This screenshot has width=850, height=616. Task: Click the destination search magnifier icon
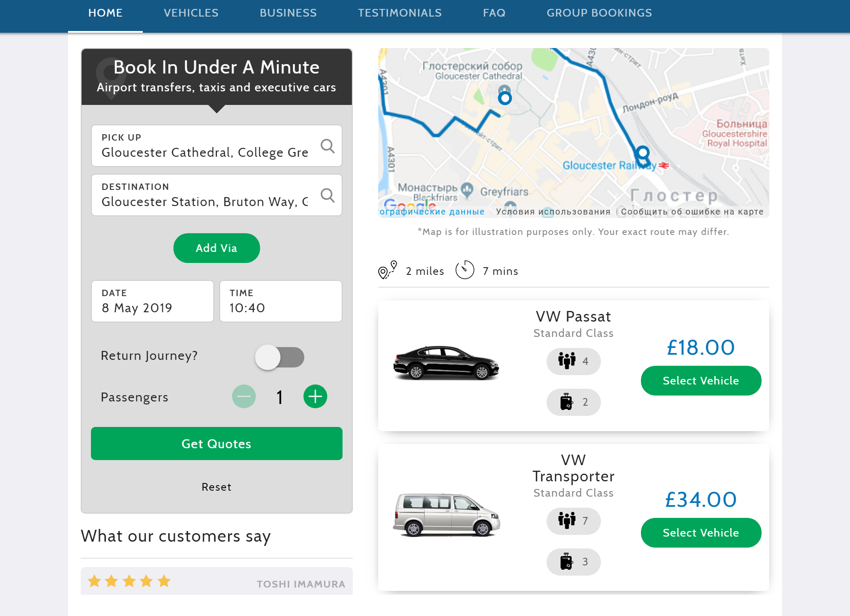[327, 195]
